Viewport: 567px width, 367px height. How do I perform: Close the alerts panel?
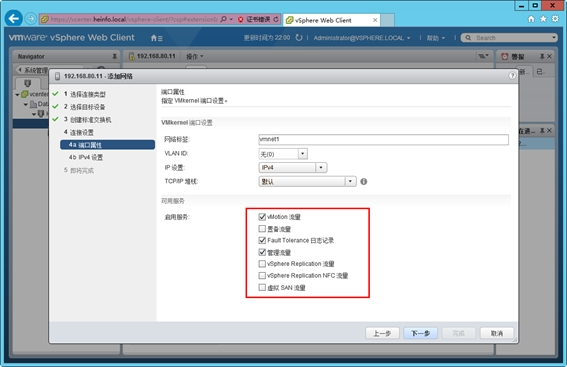[549, 56]
